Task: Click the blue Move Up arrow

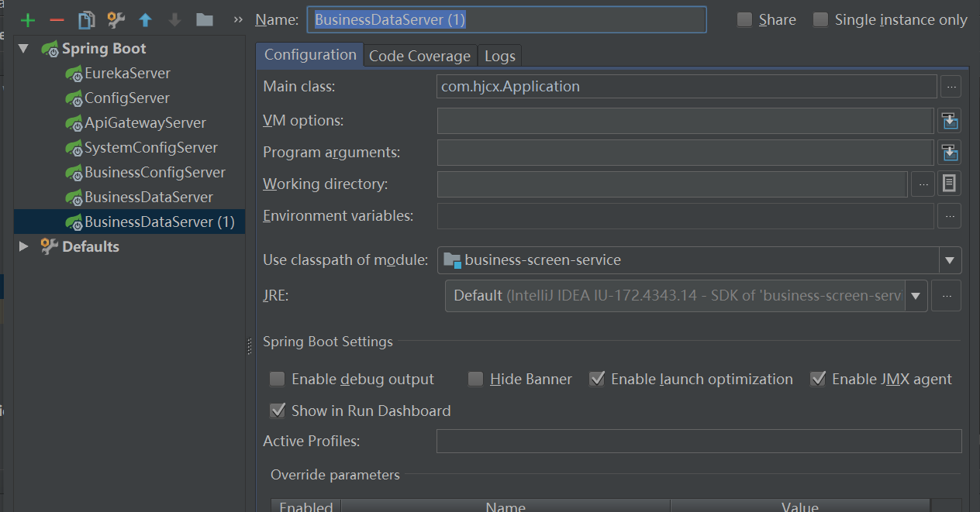Action: coord(145,20)
